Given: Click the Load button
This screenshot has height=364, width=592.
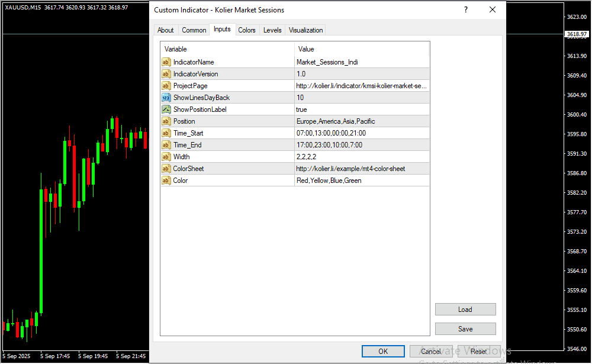Looking at the screenshot, I should coord(465,310).
